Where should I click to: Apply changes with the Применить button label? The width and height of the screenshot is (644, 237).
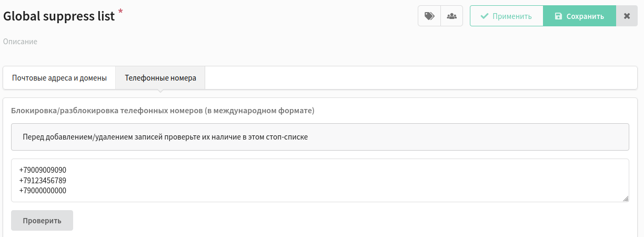512,16
